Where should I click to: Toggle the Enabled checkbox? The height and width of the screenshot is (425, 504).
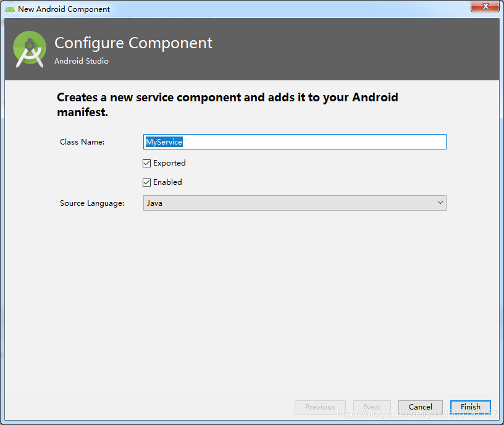146,182
